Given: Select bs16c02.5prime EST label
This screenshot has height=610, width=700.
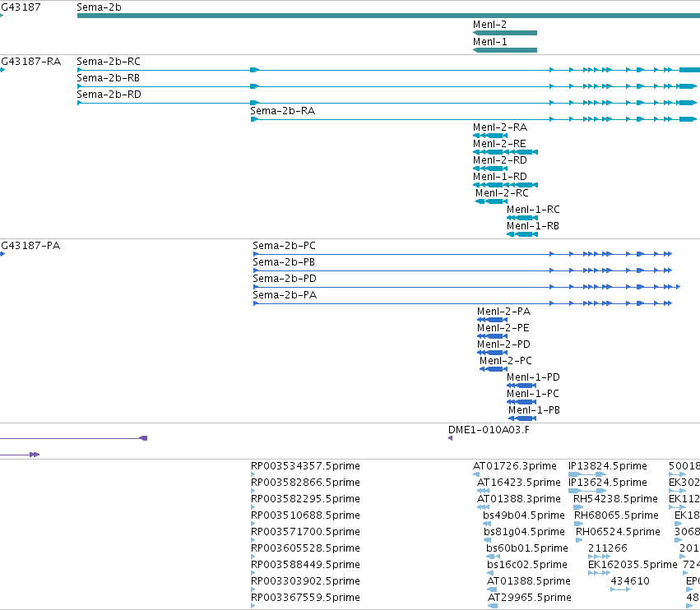Looking at the screenshot, I should point(527,565).
